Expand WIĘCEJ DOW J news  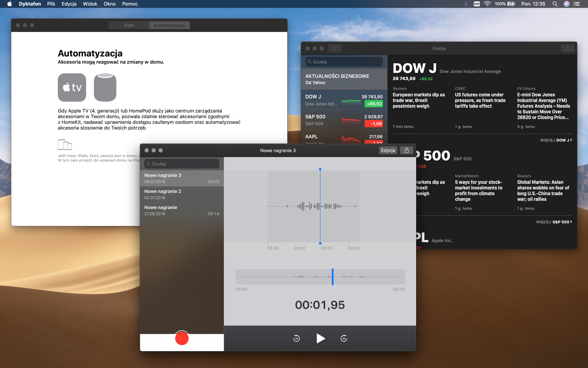coord(556,140)
